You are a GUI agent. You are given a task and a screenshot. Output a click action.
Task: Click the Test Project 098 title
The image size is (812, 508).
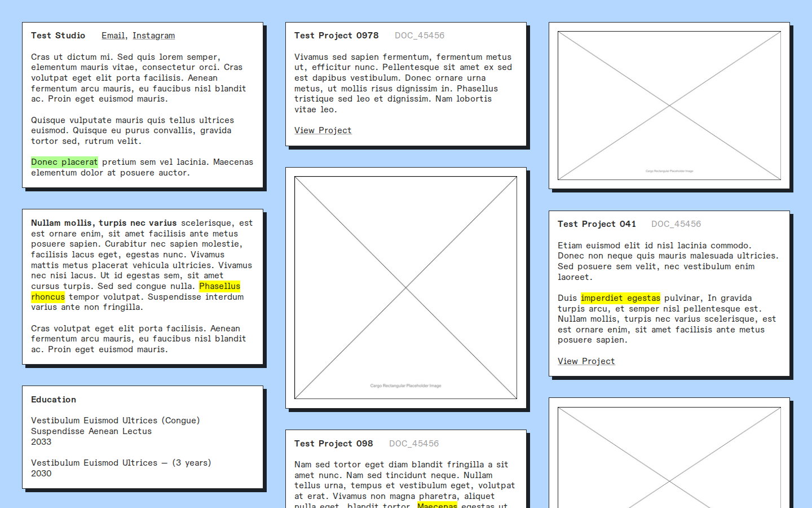pos(333,444)
